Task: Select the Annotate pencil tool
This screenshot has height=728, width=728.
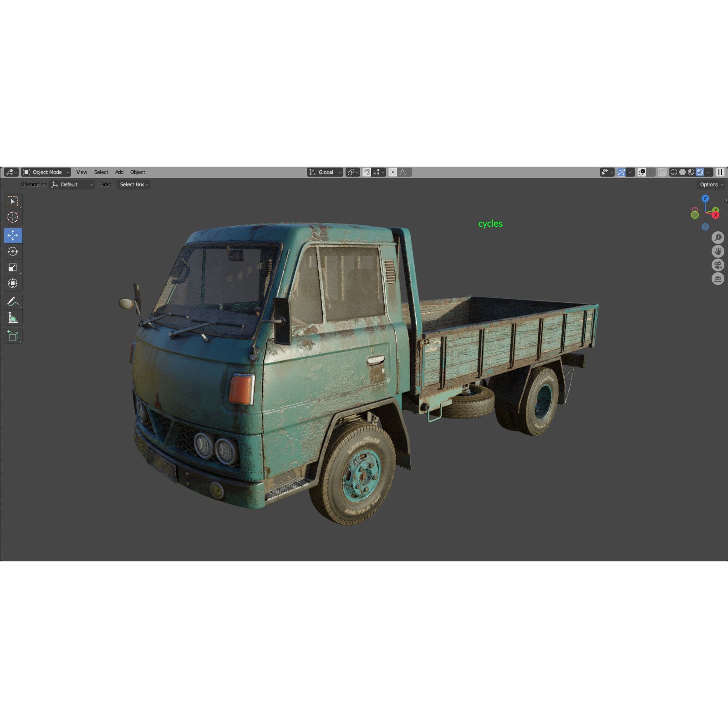Action: pyautogui.click(x=13, y=301)
